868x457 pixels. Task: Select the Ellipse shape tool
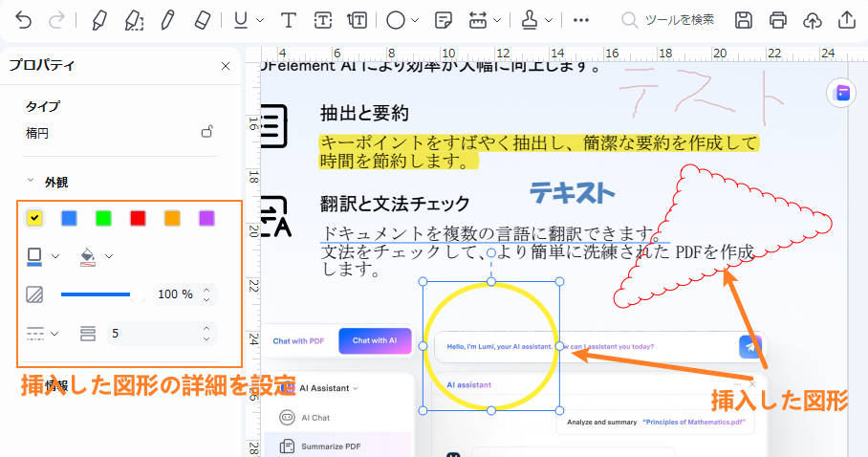[395, 20]
